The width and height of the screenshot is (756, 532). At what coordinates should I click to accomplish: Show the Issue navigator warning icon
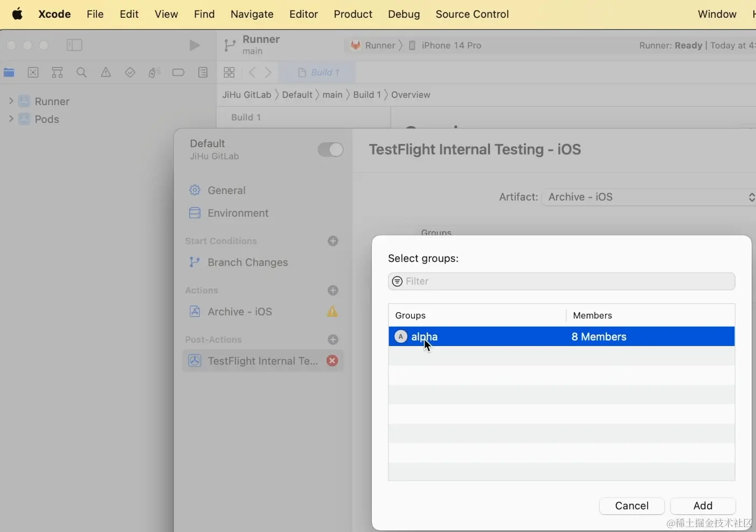click(106, 72)
